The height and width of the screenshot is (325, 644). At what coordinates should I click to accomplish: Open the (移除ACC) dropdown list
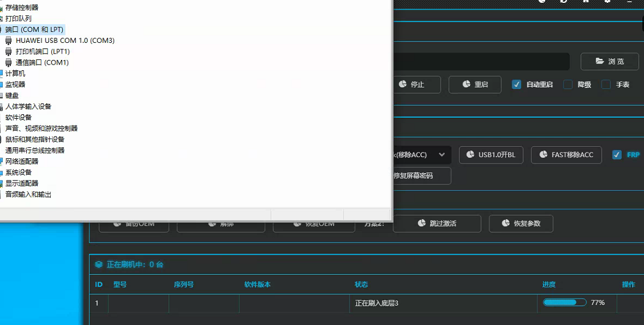(x=421, y=155)
